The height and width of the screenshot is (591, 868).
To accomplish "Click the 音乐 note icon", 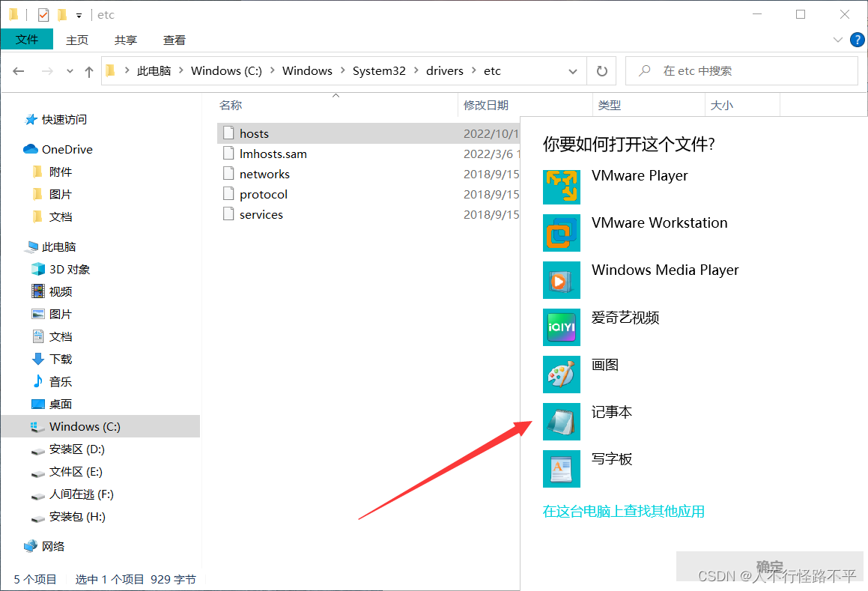I will click(x=38, y=381).
